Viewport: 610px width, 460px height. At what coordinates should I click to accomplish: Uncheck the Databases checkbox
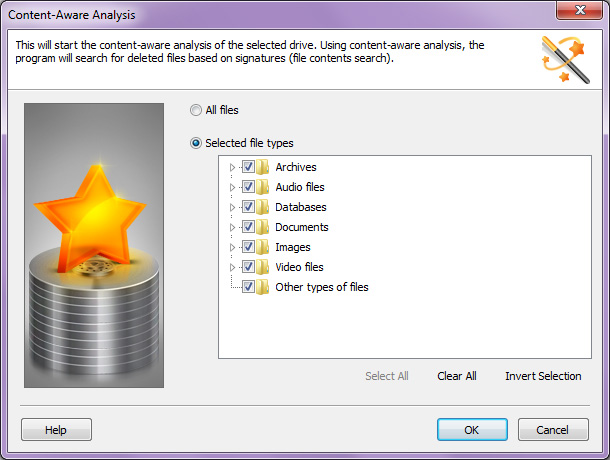[248, 207]
